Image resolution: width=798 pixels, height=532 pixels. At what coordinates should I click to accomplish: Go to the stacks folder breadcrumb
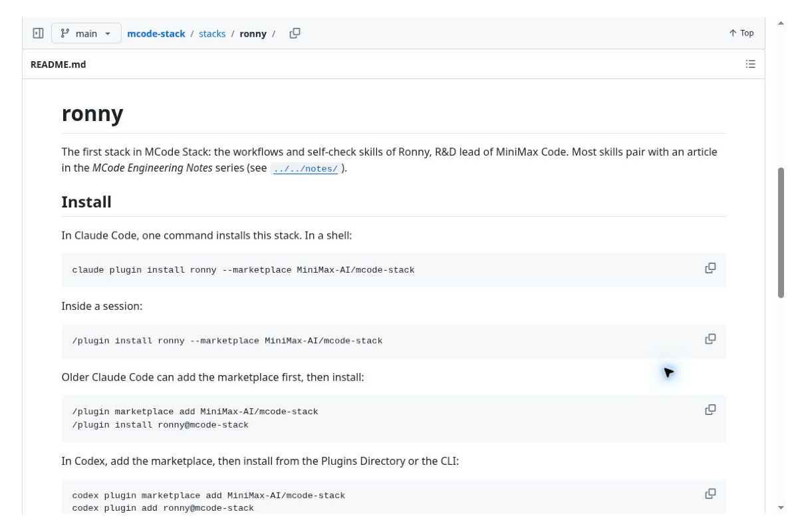pyautogui.click(x=212, y=33)
